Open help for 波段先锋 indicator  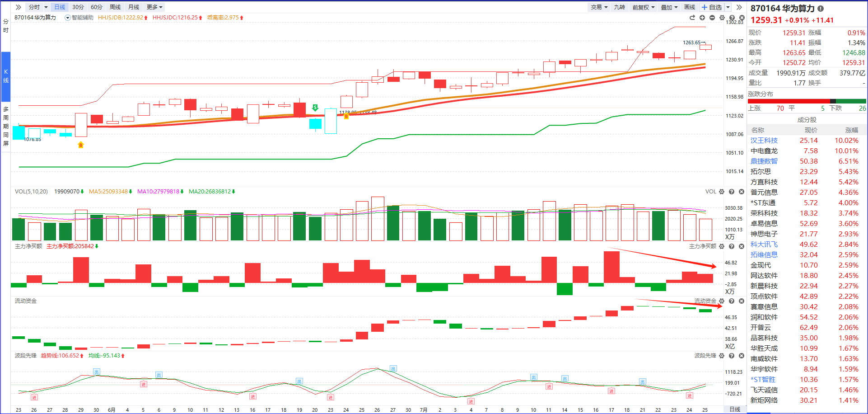pos(732,356)
